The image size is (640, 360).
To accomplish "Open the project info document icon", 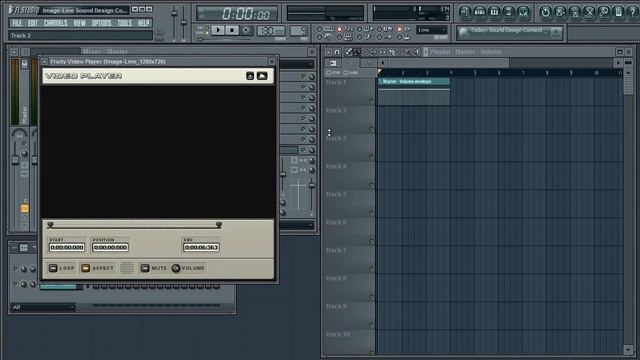I will pos(618,12).
